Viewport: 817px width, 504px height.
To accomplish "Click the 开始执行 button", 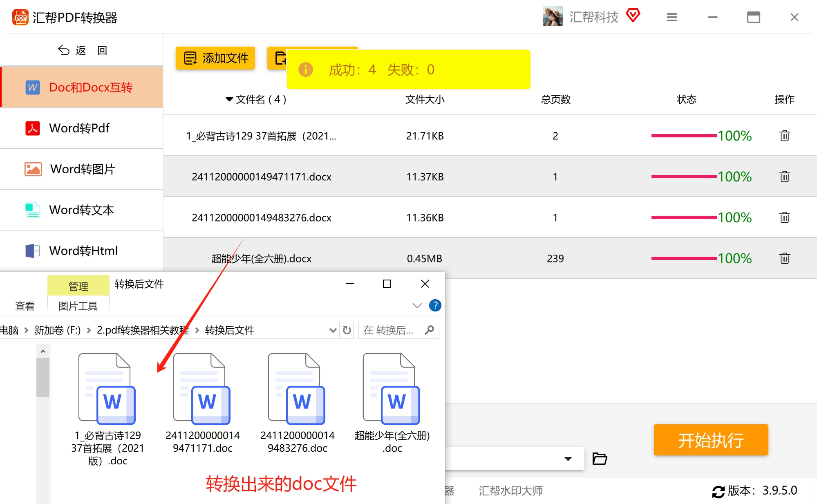I will point(711,440).
